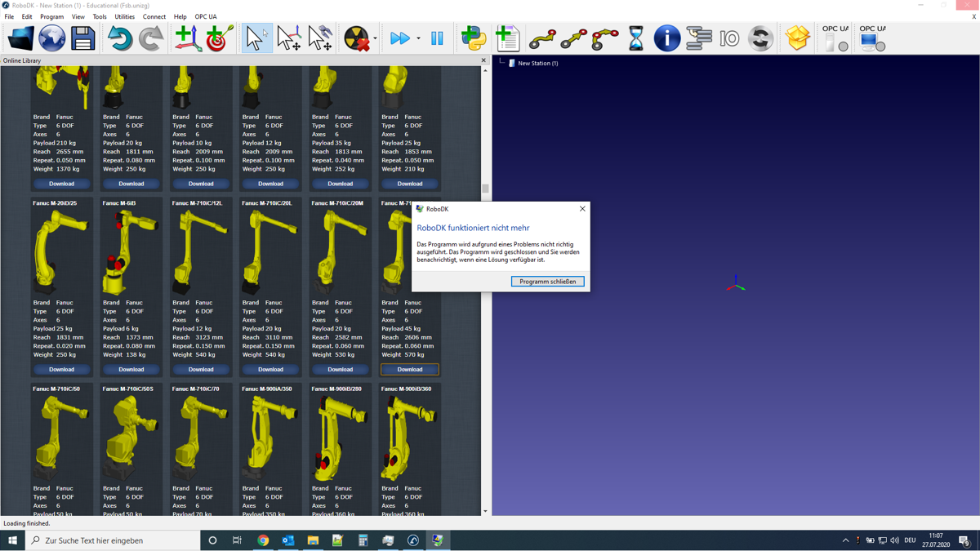
Task: Click the Online Library vertical scrollbar handle
Action: (x=485, y=189)
